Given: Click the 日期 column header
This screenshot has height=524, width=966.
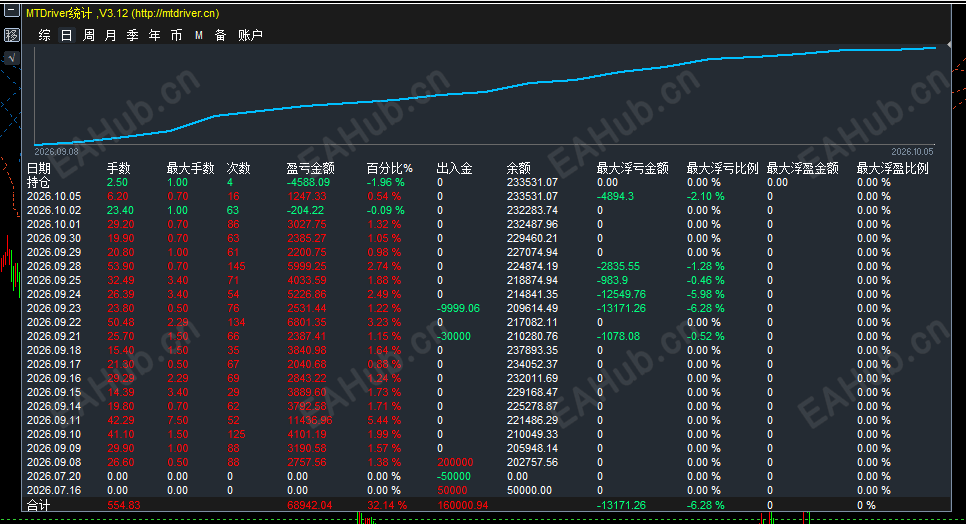Looking at the screenshot, I should [x=39, y=168].
